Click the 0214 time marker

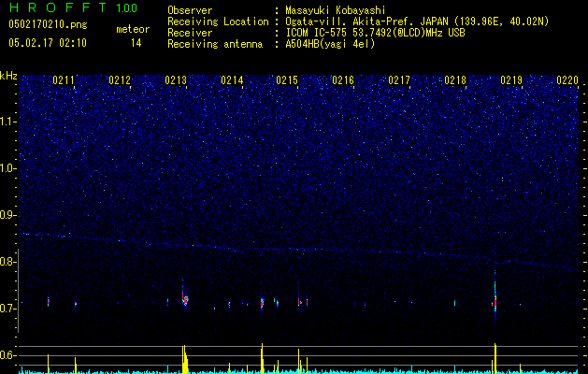click(x=232, y=80)
